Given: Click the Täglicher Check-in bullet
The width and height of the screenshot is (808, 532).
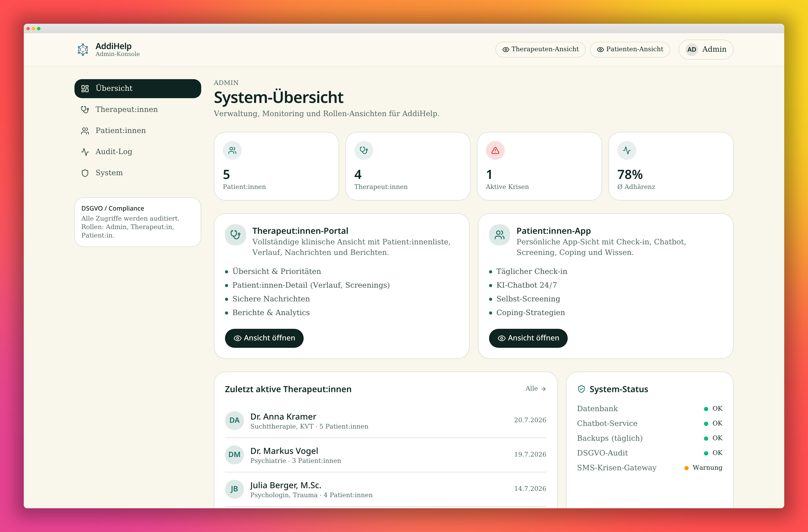Looking at the screenshot, I should coord(532,272).
